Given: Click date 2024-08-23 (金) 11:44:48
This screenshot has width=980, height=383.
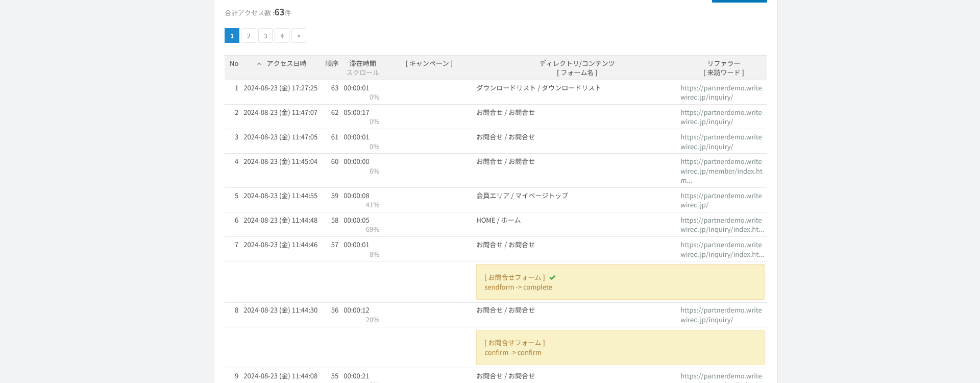Looking at the screenshot, I should coord(280,221).
